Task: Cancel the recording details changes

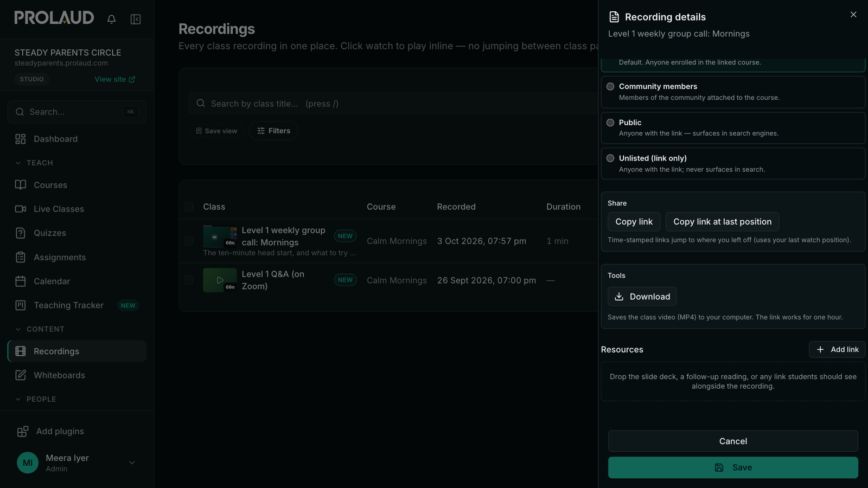Action: (x=733, y=441)
